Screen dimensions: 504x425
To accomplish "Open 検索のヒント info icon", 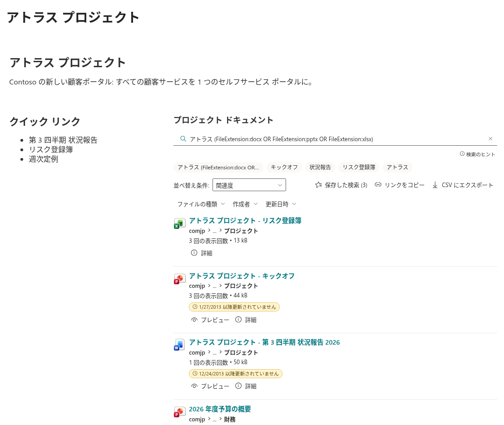I will point(462,154).
